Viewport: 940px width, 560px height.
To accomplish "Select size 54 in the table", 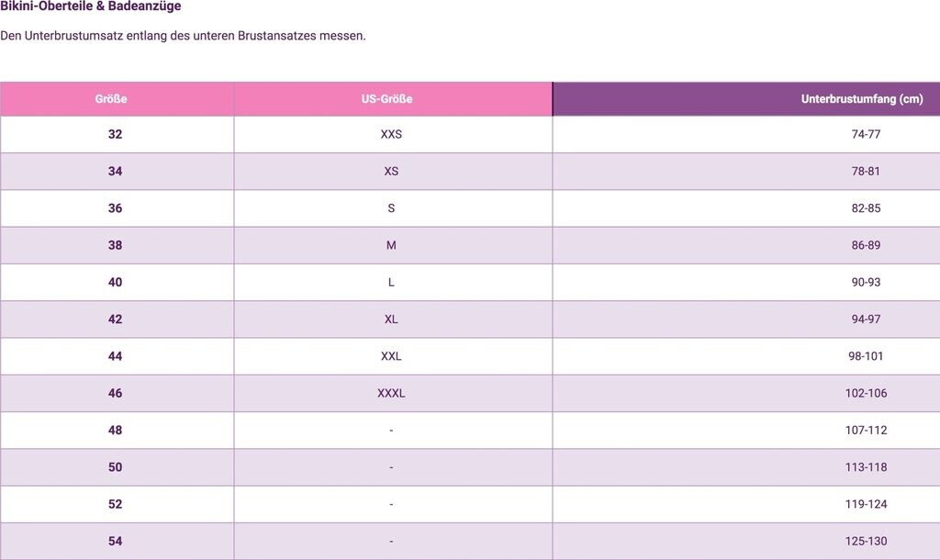I will coord(115,542).
